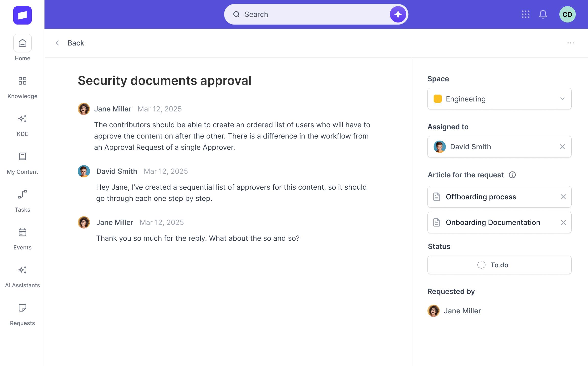This screenshot has width=588, height=366.
Task: Open notifications bell
Action: click(x=543, y=14)
